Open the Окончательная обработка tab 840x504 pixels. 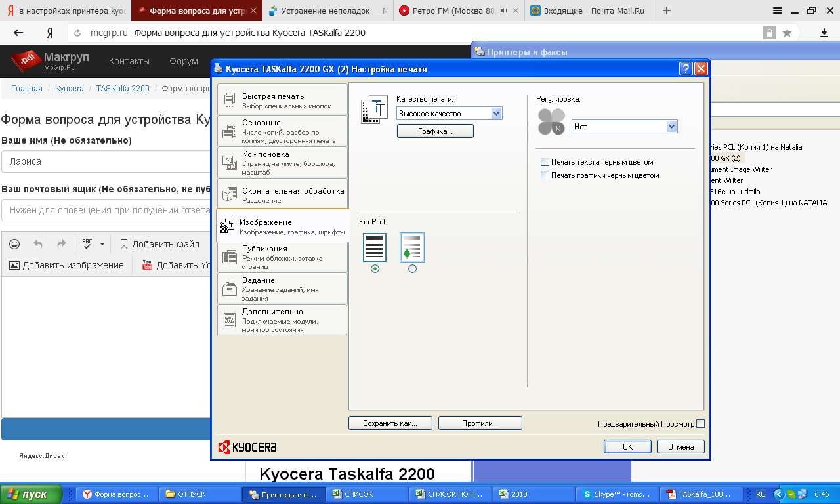click(282, 194)
